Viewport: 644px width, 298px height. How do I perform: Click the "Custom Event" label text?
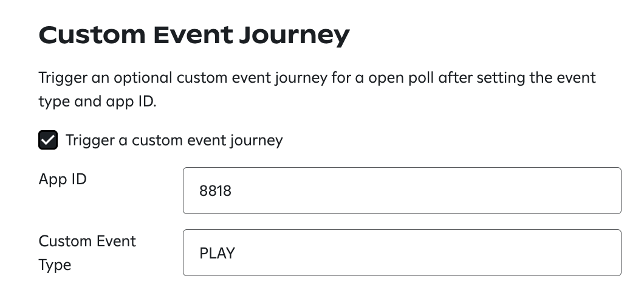point(87,241)
